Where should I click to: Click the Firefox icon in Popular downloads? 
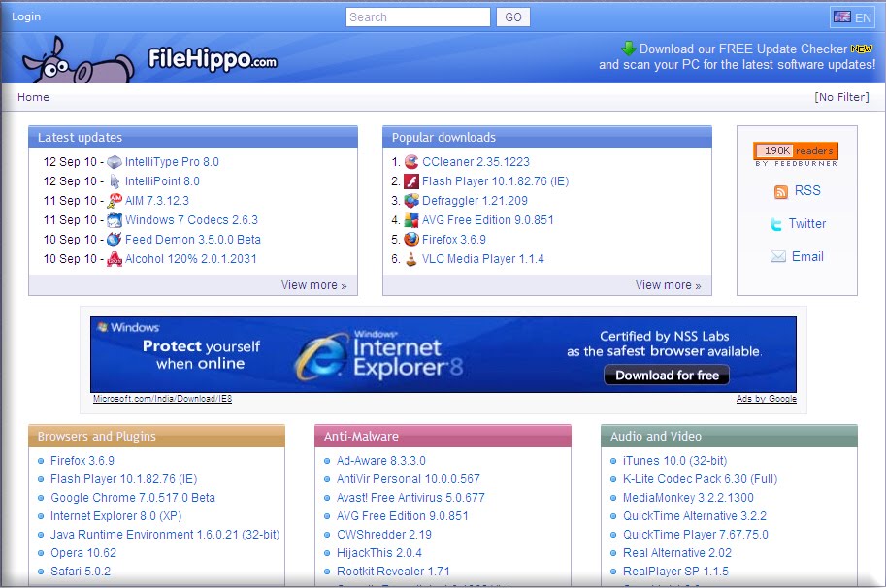[x=411, y=240]
